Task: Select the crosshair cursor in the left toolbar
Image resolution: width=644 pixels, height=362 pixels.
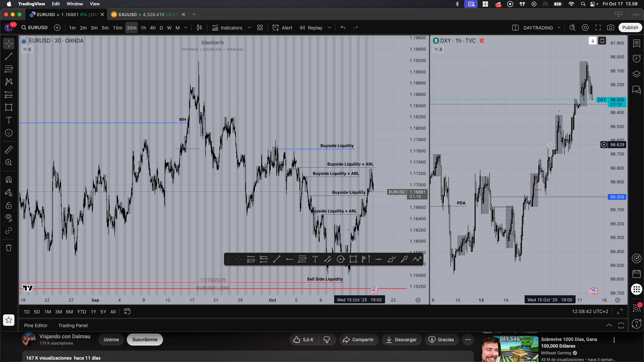Action: [x=8, y=44]
